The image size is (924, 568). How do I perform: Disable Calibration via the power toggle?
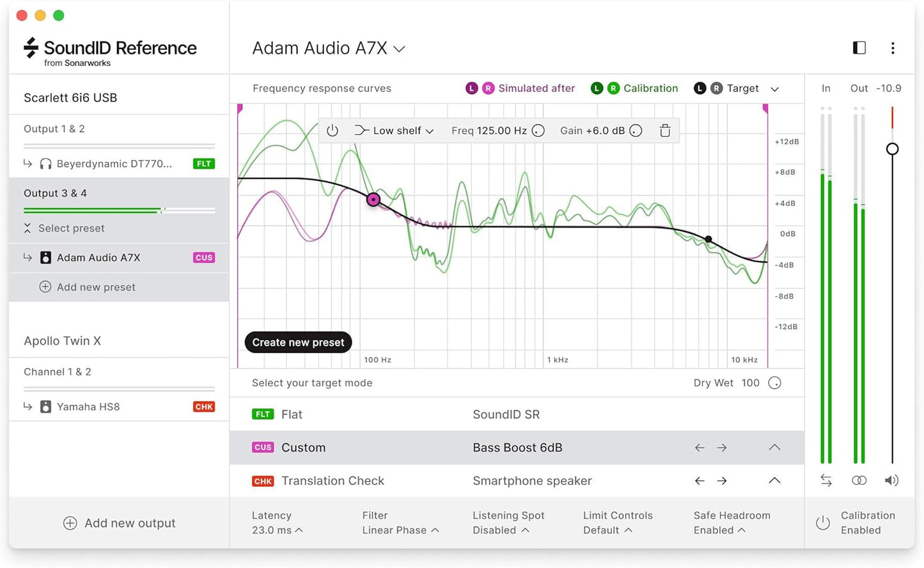pyautogui.click(x=823, y=523)
